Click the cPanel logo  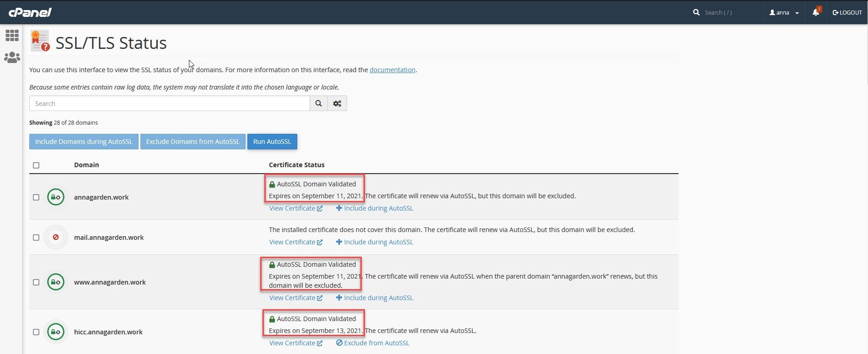tap(30, 12)
